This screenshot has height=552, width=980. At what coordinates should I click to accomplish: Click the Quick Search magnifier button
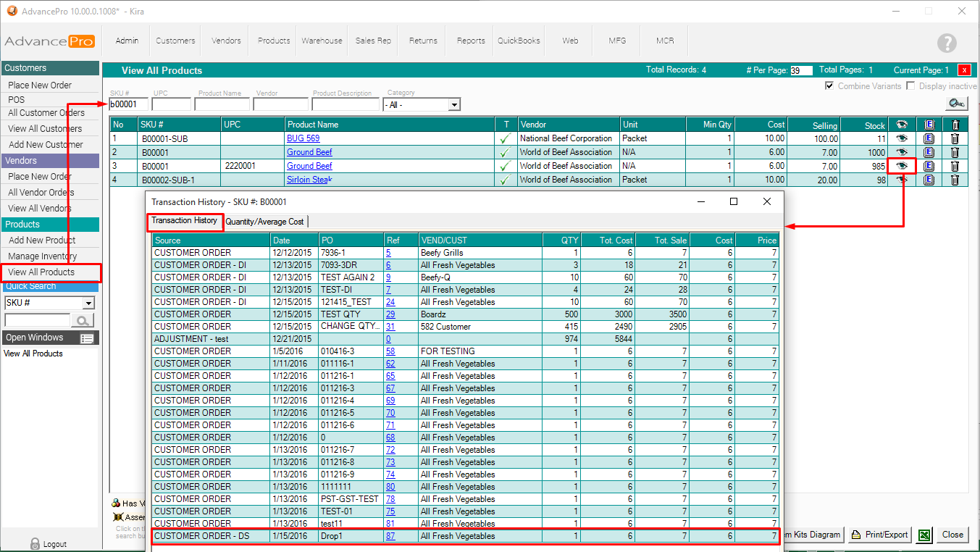pos(83,320)
